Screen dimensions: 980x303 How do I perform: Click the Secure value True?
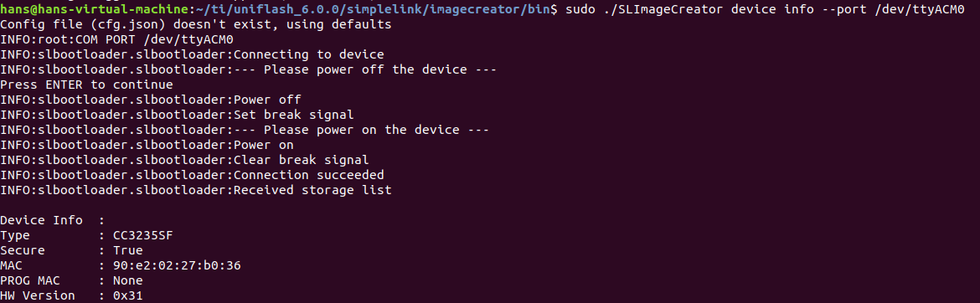(x=128, y=250)
